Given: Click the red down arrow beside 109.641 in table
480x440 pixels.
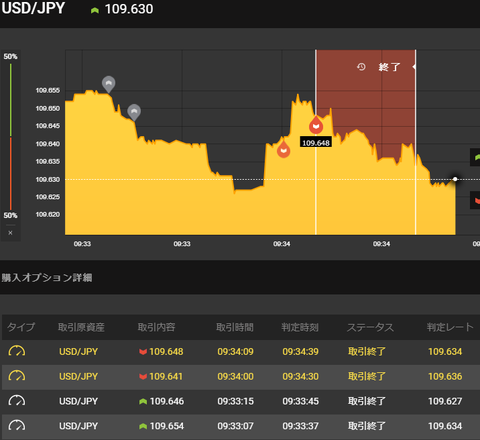Looking at the screenshot, I should pos(143,376).
